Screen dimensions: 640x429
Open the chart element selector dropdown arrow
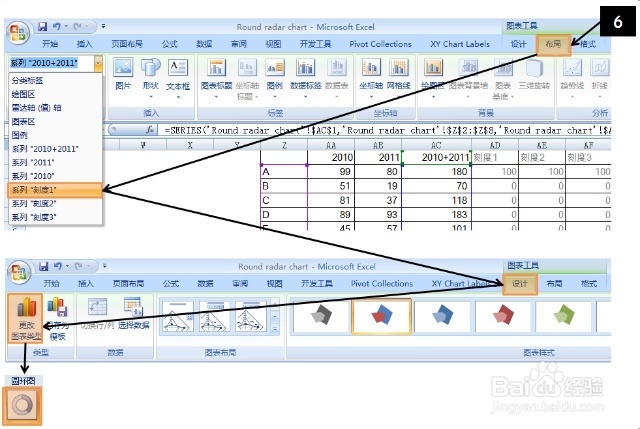tap(98, 63)
